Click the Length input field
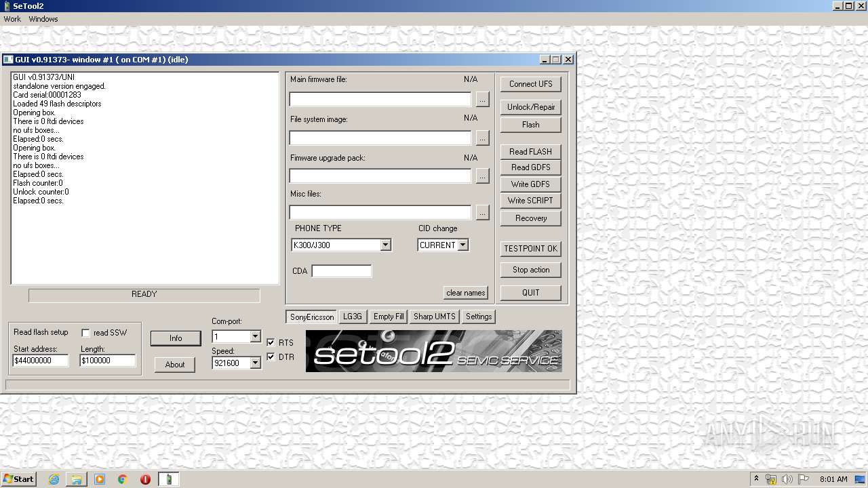 [108, 361]
